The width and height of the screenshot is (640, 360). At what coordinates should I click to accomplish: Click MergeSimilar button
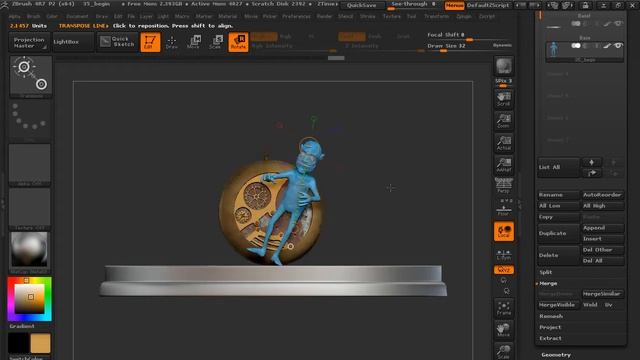pos(602,294)
